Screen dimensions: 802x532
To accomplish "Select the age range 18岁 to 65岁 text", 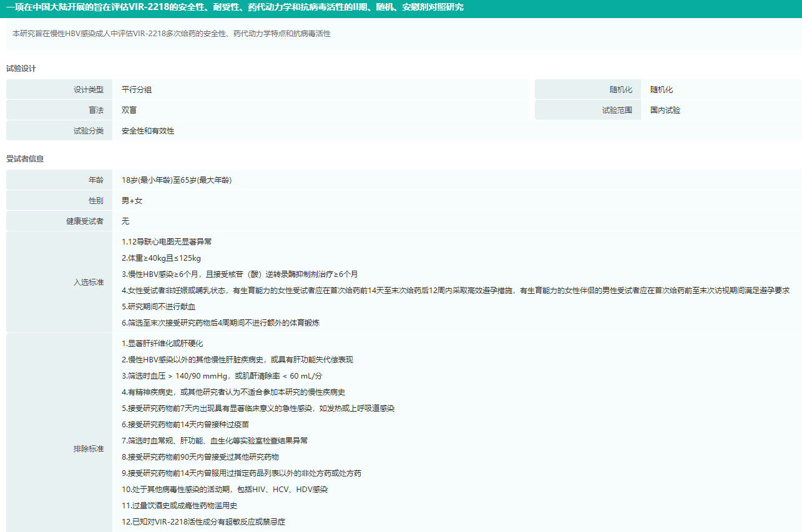I will [x=177, y=180].
